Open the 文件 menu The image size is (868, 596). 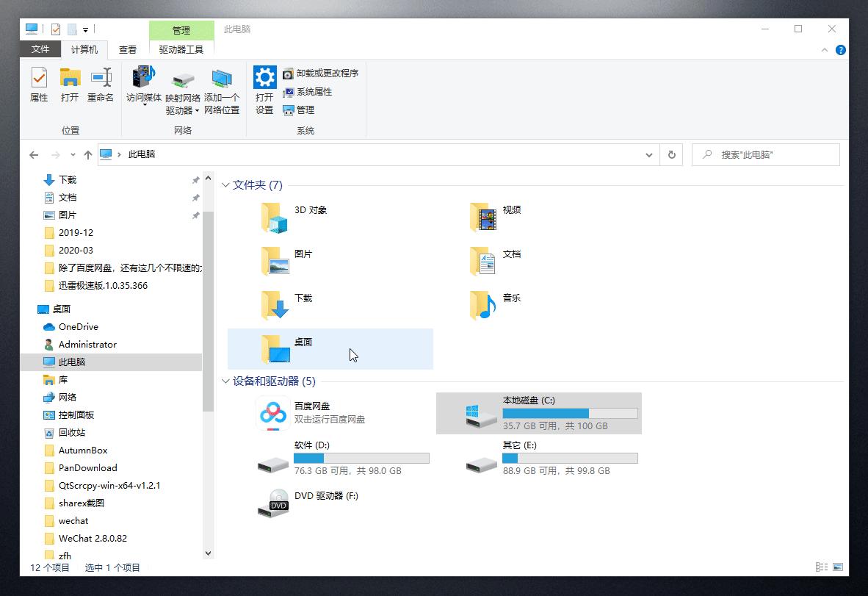tap(40, 49)
